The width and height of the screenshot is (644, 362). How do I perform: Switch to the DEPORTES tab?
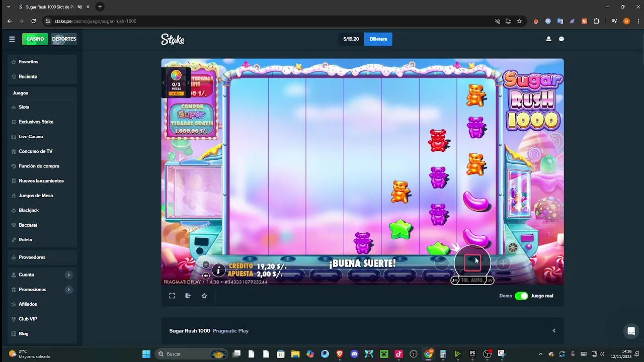64,39
